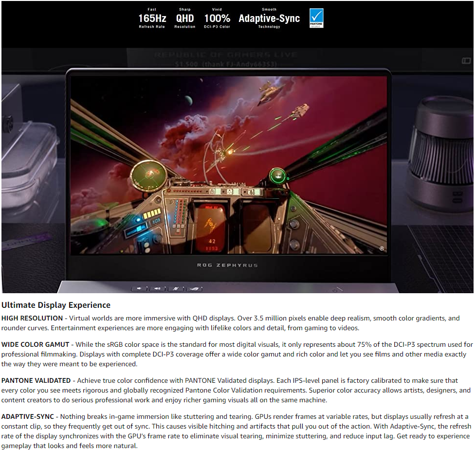Click the "QHD" resolution badge
Viewport: 476px width, 451px height.
(185, 18)
